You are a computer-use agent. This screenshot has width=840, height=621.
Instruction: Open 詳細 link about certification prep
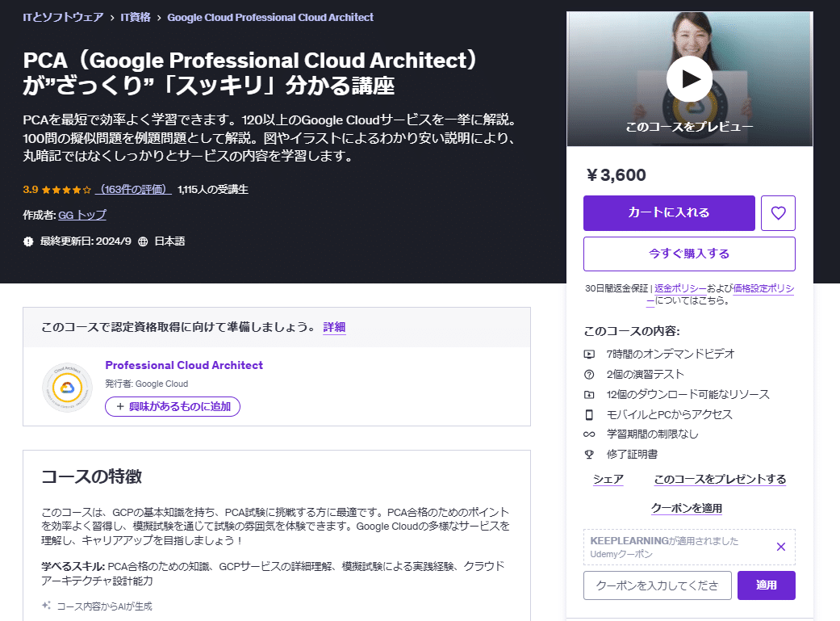point(334,327)
